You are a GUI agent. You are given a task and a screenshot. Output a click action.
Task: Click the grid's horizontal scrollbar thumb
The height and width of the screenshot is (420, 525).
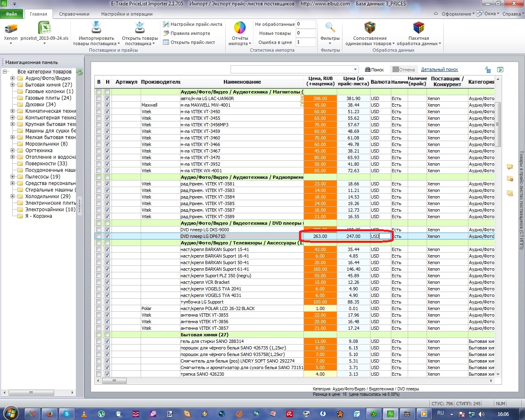pos(114,381)
